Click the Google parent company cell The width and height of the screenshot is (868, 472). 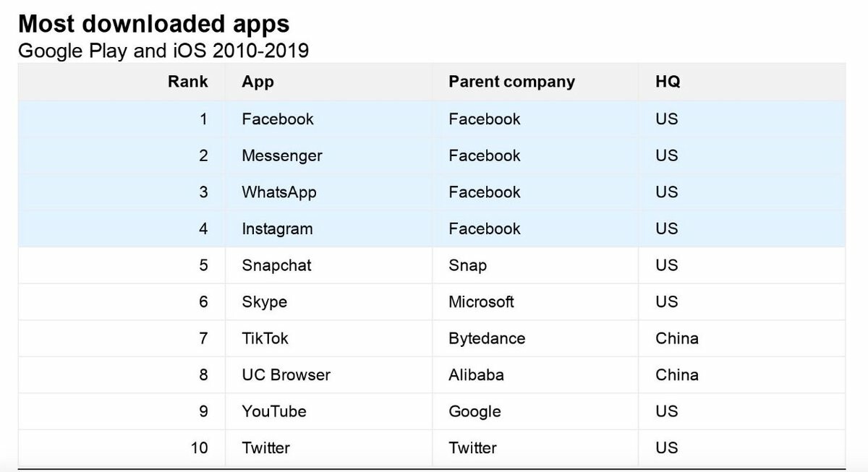475,411
